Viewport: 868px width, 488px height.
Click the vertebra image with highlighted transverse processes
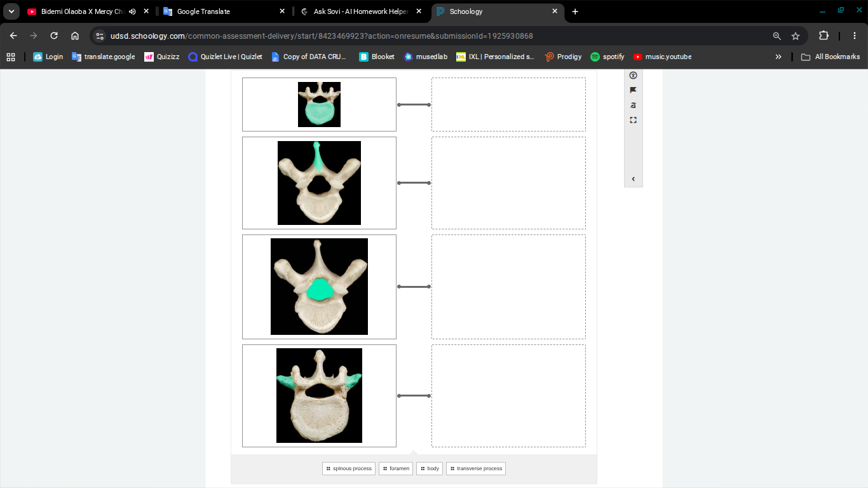(x=319, y=395)
